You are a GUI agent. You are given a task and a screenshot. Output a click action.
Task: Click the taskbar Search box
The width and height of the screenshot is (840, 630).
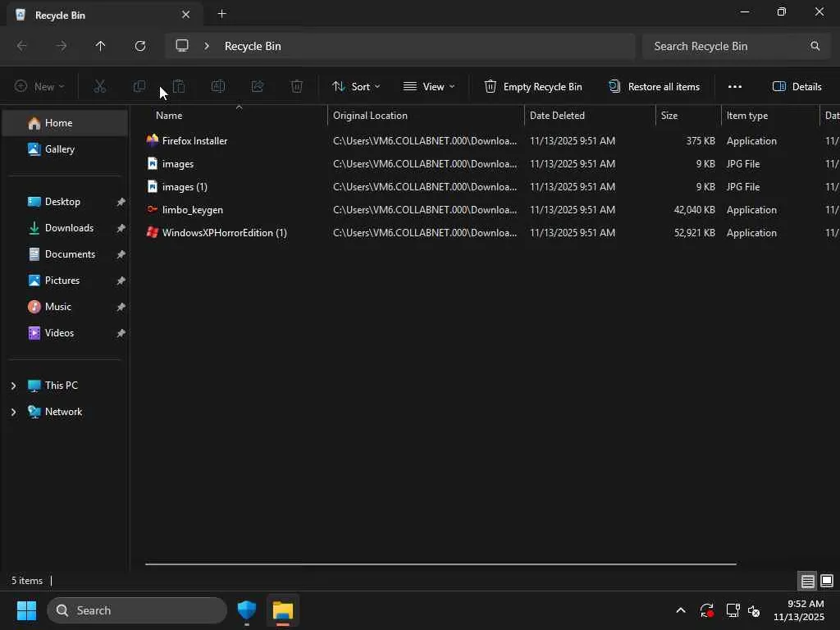point(137,610)
